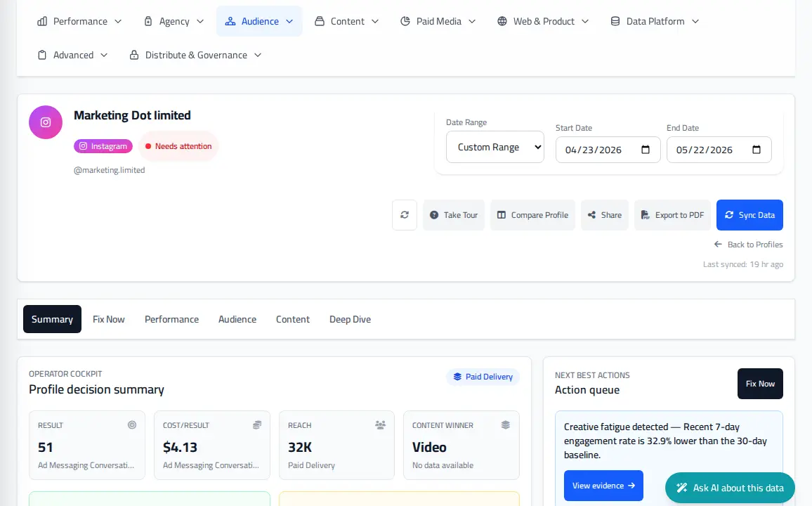812x506 pixels.
Task: Expand the Web & Product menu chevron
Action: [585, 21]
